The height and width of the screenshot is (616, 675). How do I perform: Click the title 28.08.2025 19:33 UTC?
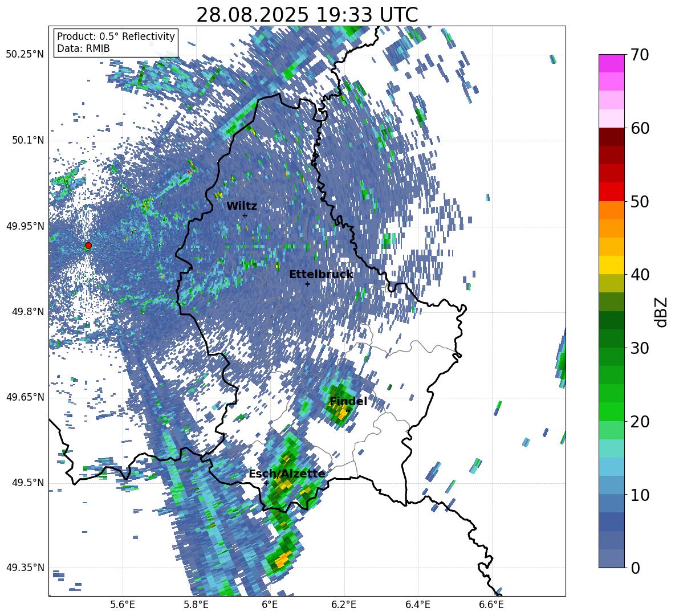307,15
